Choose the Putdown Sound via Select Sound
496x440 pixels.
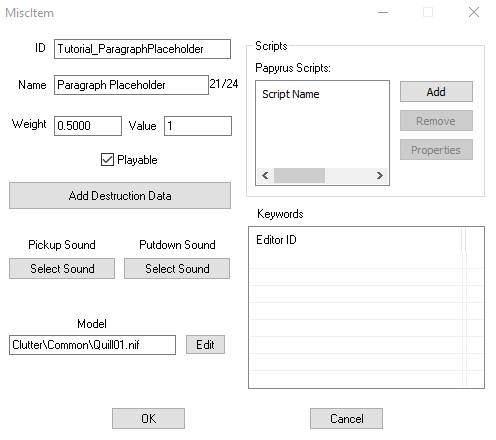coord(177,268)
